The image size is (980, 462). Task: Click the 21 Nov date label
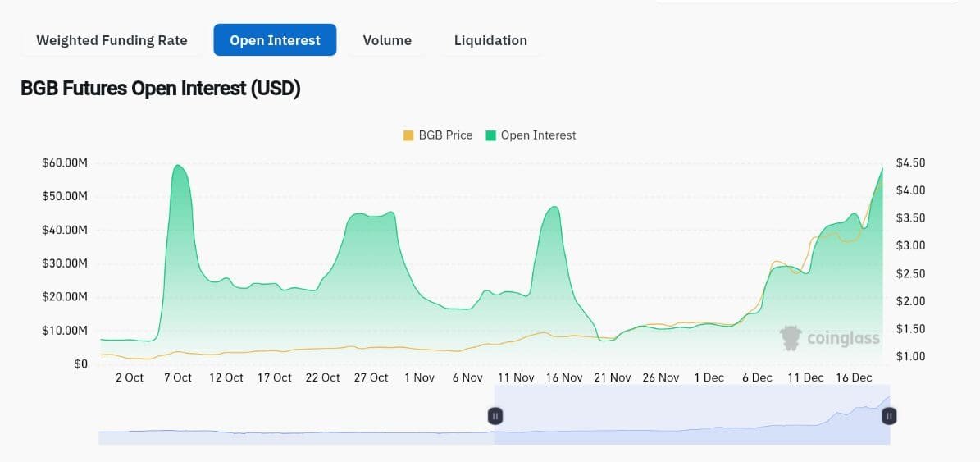(x=613, y=377)
